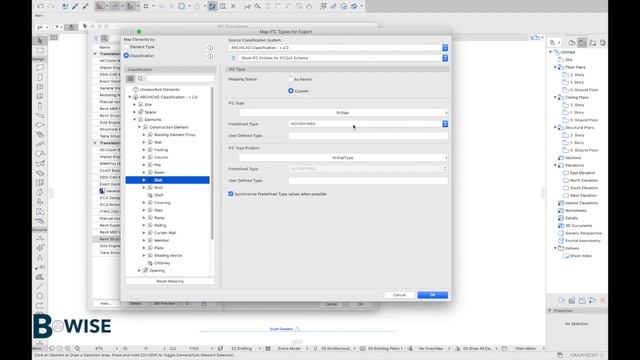Image resolution: width=640 pixels, height=360 pixels.
Task: Select the highlighted Slab classification row
Action: [x=167, y=180]
